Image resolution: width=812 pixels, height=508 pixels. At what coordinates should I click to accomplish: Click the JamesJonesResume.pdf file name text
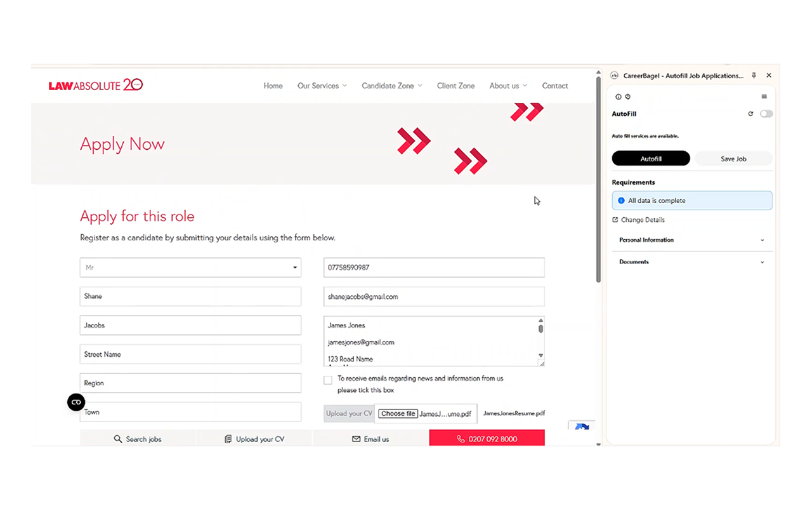(514, 413)
